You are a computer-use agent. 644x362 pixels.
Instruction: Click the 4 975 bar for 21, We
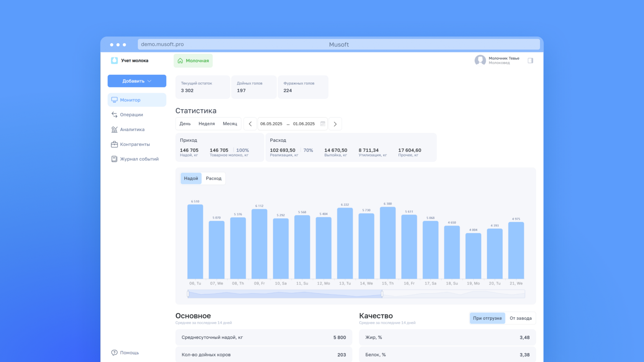click(x=516, y=251)
